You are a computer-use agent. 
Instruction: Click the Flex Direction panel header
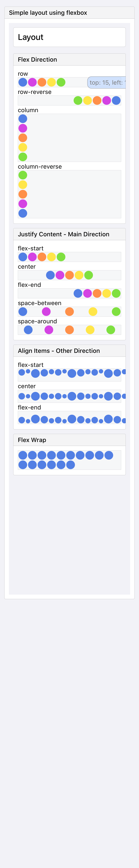tap(69, 60)
